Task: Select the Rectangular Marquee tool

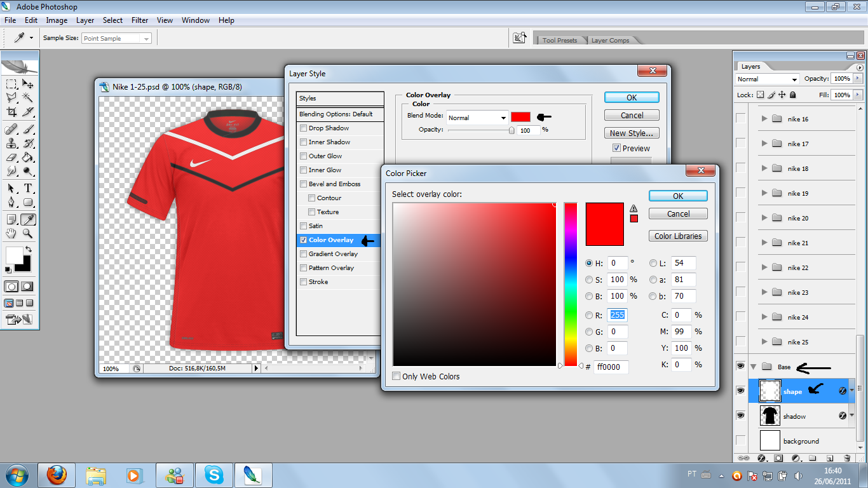Action: (x=11, y=84)
